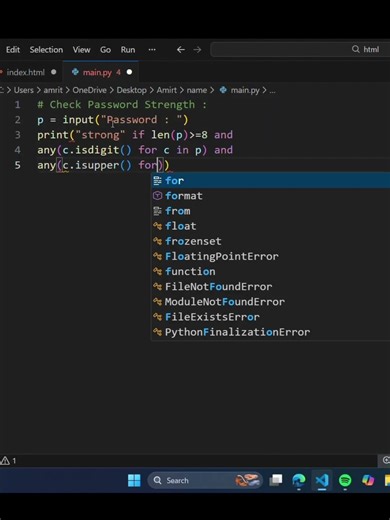Navigate back with the left arrow
The image size is (390, 520).
[181, 50]
